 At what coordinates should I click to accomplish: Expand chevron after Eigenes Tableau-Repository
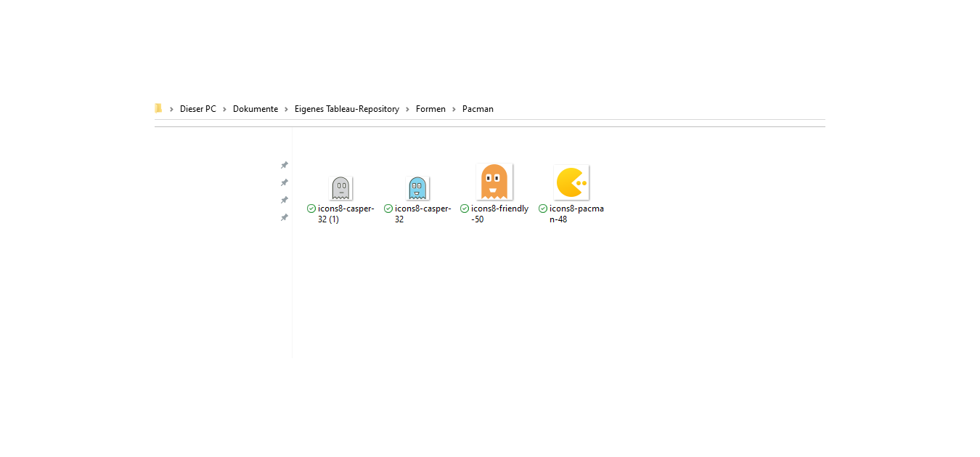click(x=408, y=109)
